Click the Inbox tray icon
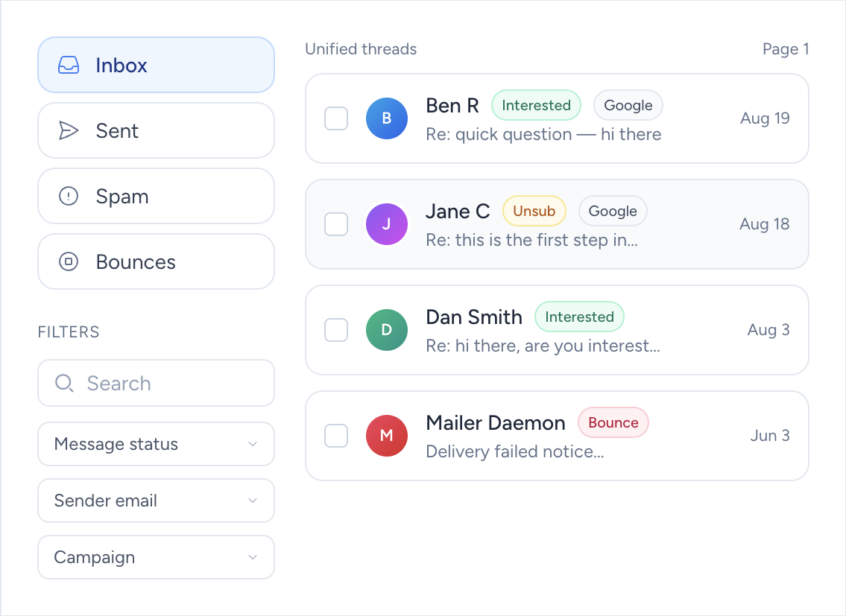 [69, 66]
